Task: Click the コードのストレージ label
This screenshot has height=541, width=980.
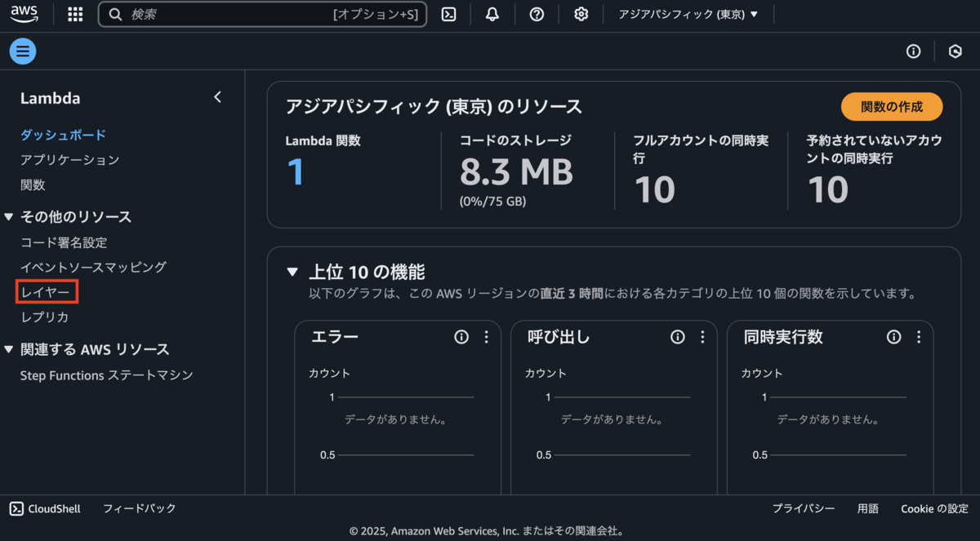Action: tap(515, 140)
